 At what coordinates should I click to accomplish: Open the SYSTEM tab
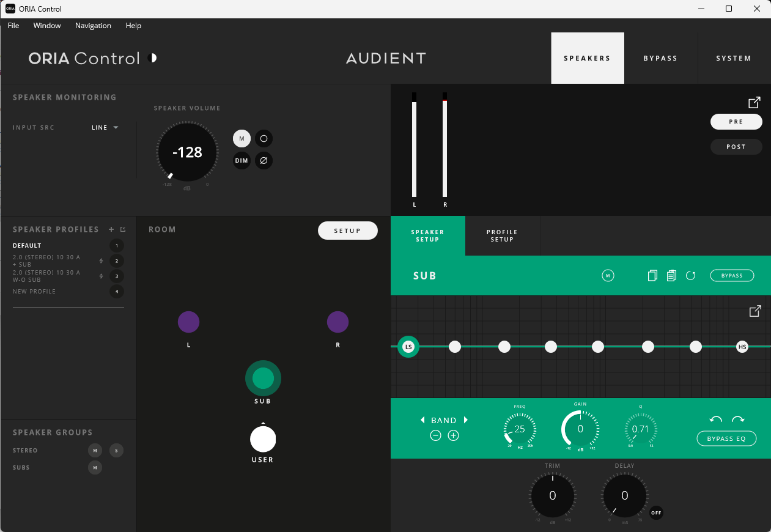[x=734, y=58]
